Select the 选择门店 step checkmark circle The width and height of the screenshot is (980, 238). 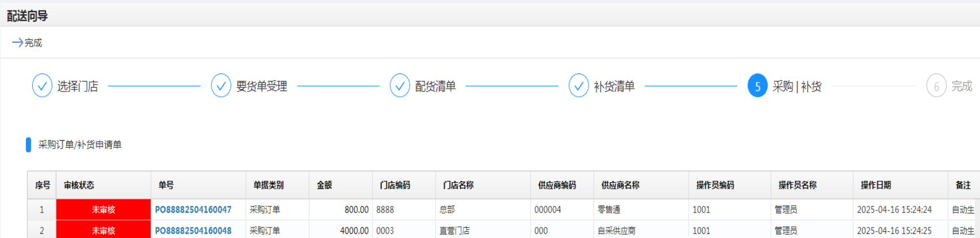(x=42, y=86)
